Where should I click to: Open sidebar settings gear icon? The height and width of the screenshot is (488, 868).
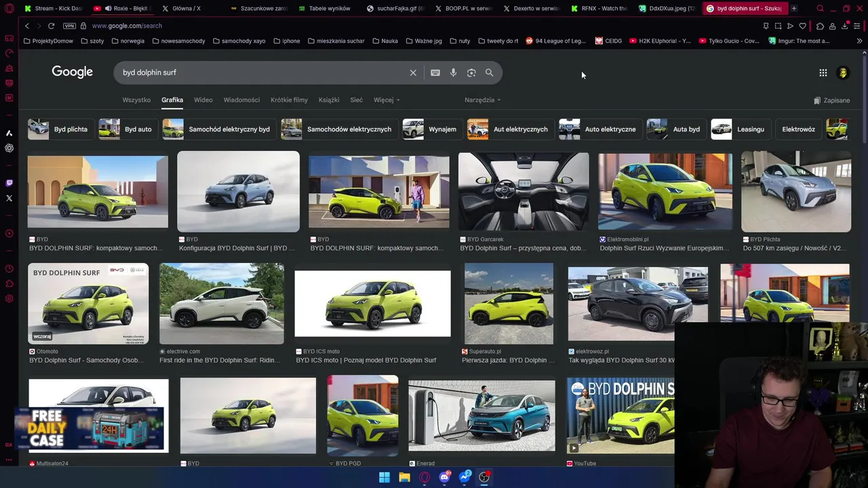click(x=9, y=298)
